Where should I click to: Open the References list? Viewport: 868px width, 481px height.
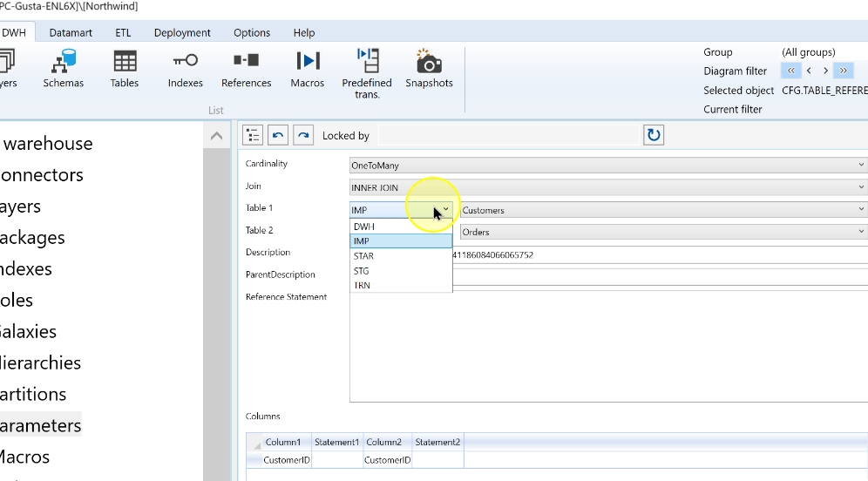[x=247, y=69]
